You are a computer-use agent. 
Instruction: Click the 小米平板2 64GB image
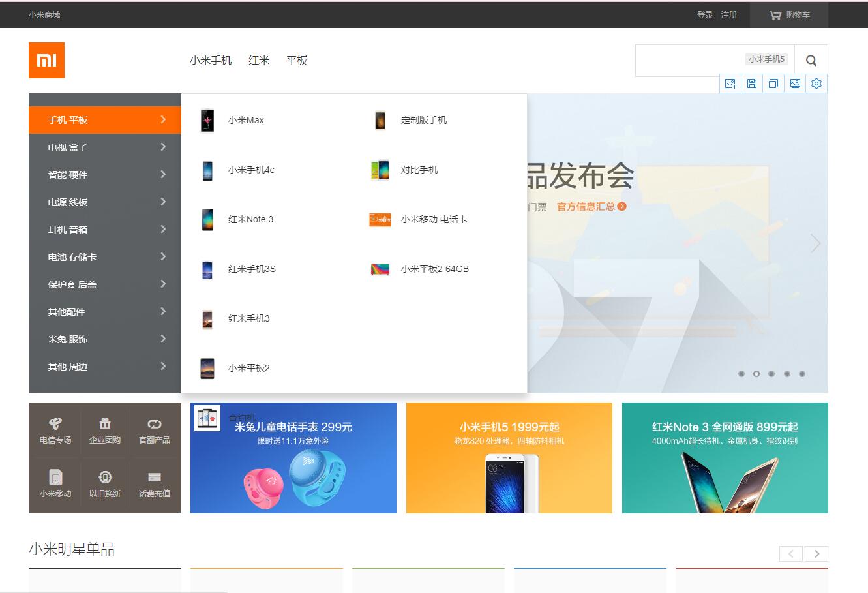click(380, 269)
